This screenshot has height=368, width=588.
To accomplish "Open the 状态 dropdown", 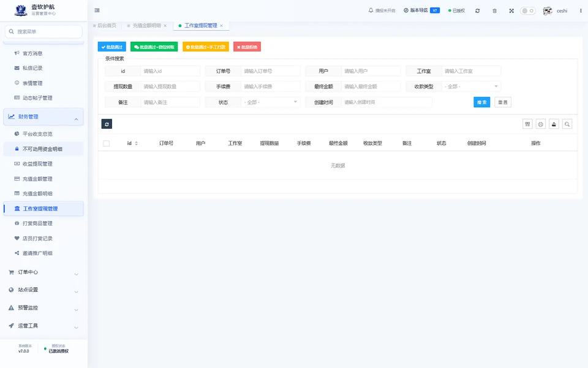I will pos(271,102).
